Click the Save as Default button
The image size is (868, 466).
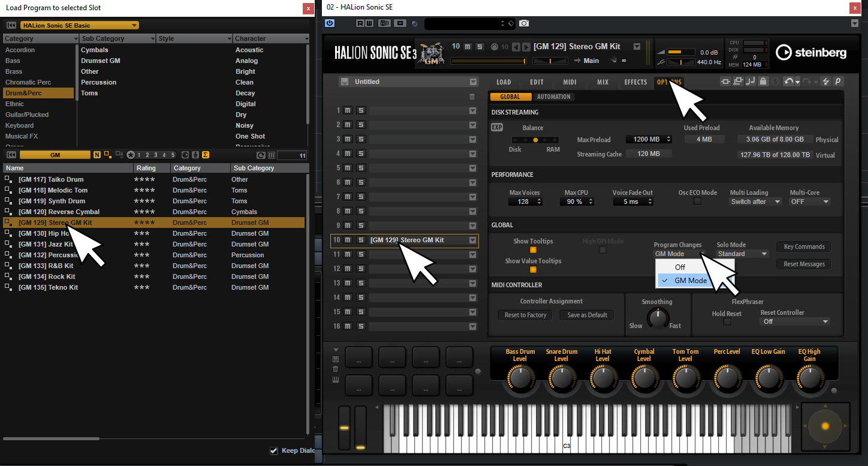pyautogui.click(x=587, y=315)
